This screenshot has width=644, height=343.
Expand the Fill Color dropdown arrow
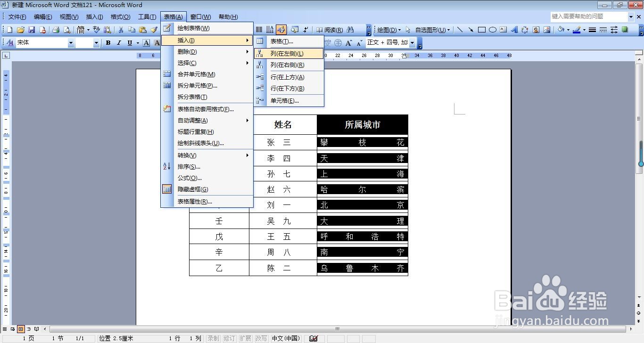568,30
